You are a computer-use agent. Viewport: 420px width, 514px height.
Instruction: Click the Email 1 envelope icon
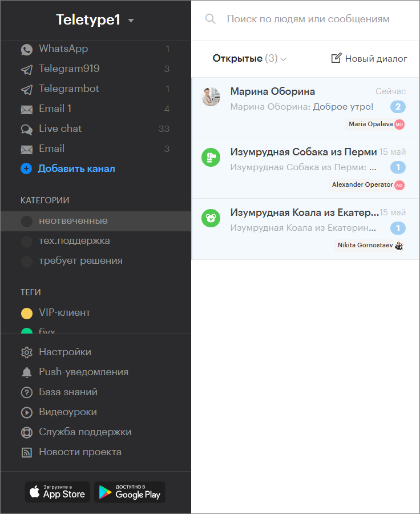(x=27, y=110)
